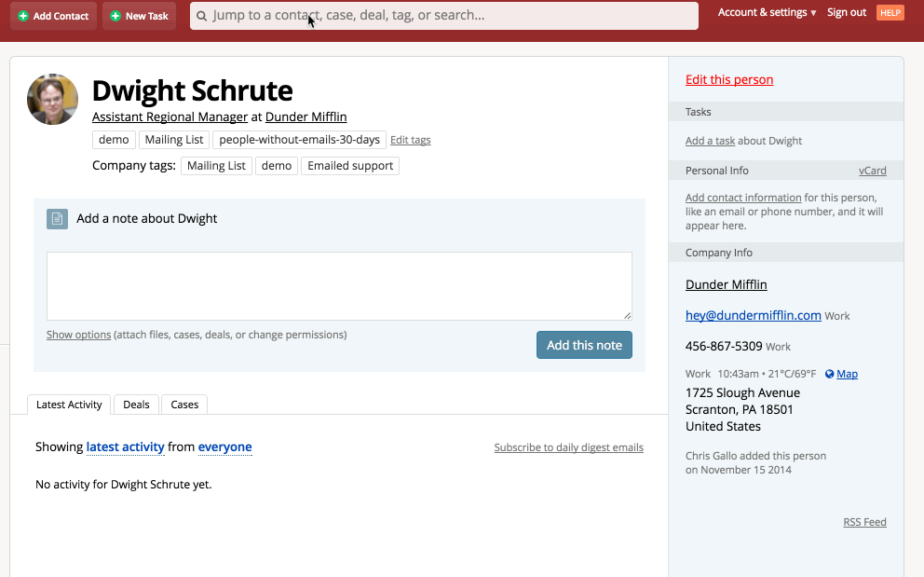Image resolution: width=924 pixels, height=577 pixels.
Task: Click the New Task button
Action: click(x=139, y=16)
